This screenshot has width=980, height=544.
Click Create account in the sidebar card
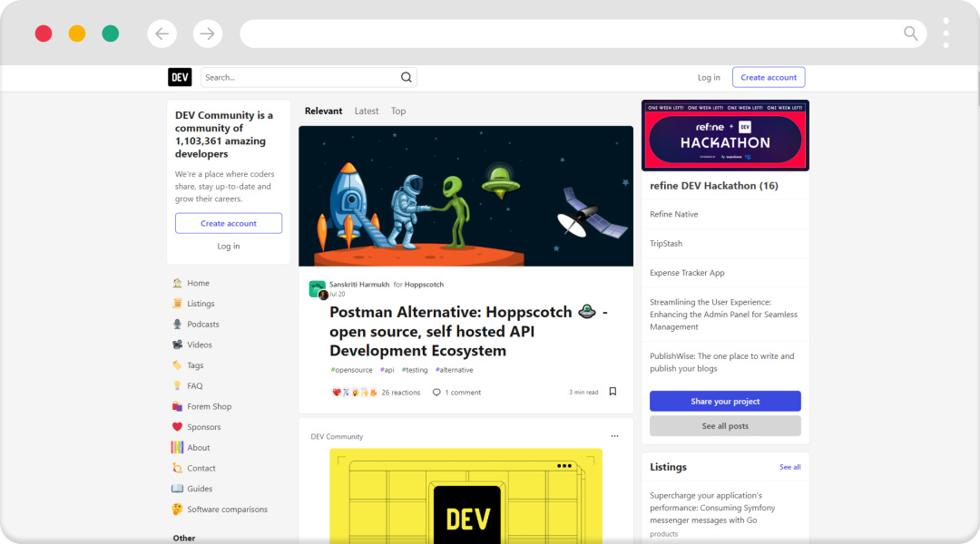[x=229, y=223]
